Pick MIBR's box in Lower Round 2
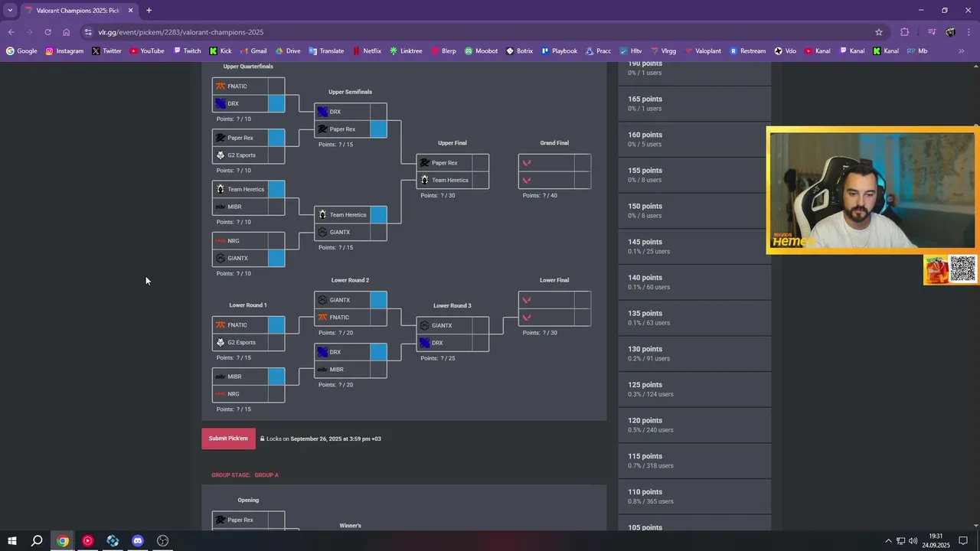Image resolution: width=980 pixels, height=551 pixels. (378, 370)
